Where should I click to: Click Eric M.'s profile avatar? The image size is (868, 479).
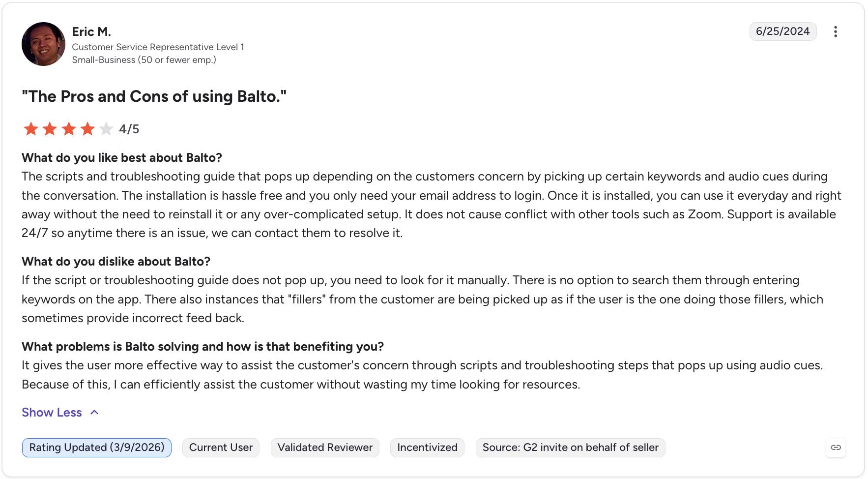[x=43, y=44]
